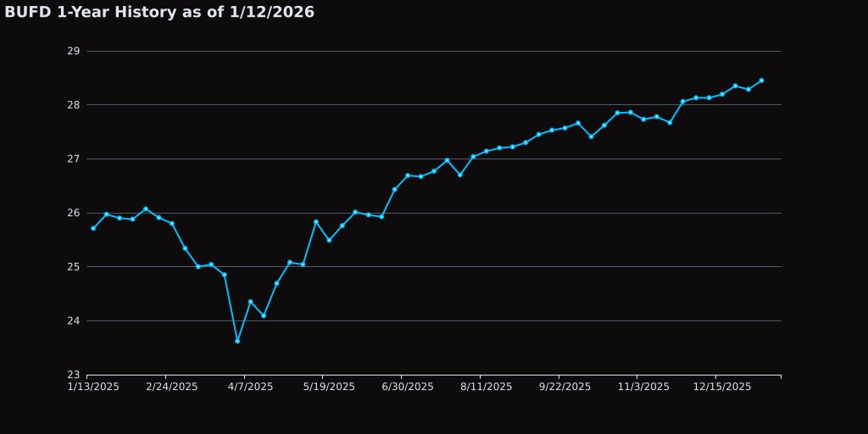The image size is (868, 434).
Task: Select the lowest data point on the line
Action: (x=237, y=341)
